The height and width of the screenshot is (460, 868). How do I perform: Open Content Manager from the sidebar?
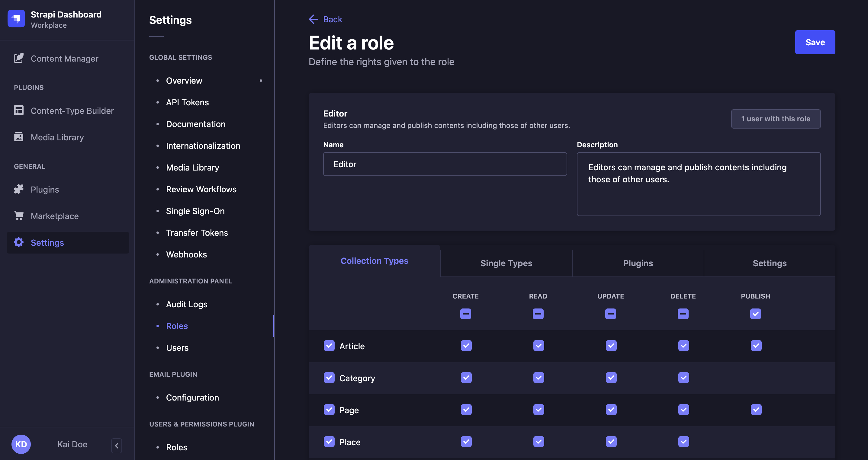point(64,58)
